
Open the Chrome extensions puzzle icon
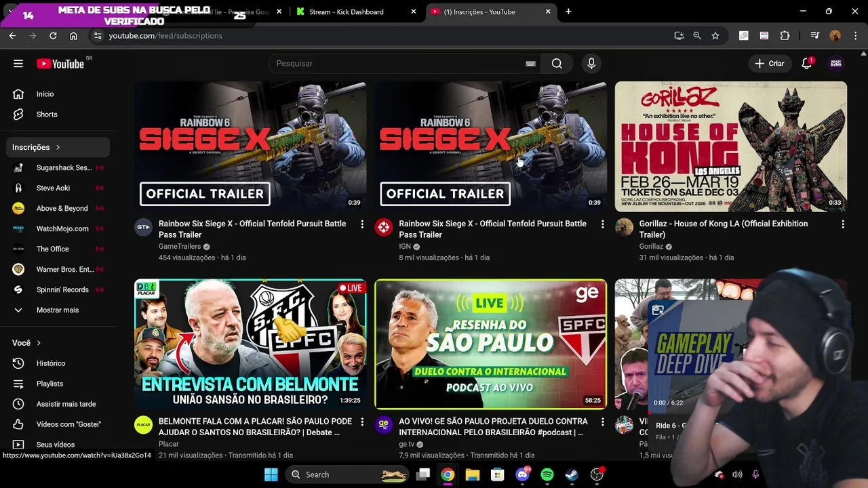click(785, 36)
